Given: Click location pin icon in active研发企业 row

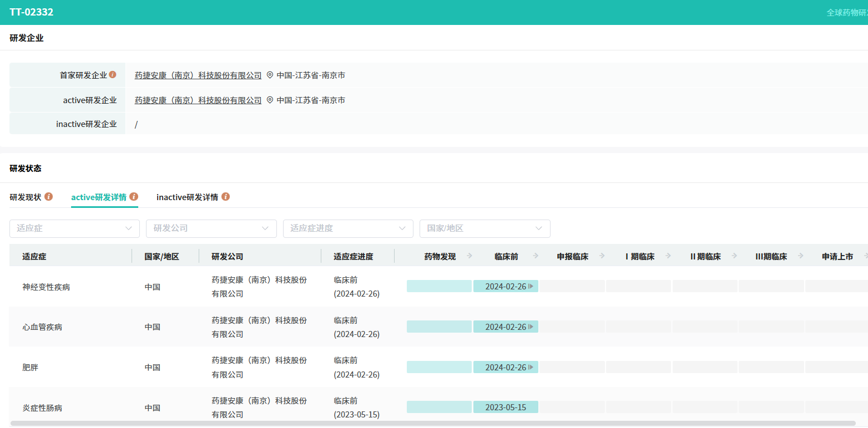Looking at the screenshot, I should coord(270,100).
